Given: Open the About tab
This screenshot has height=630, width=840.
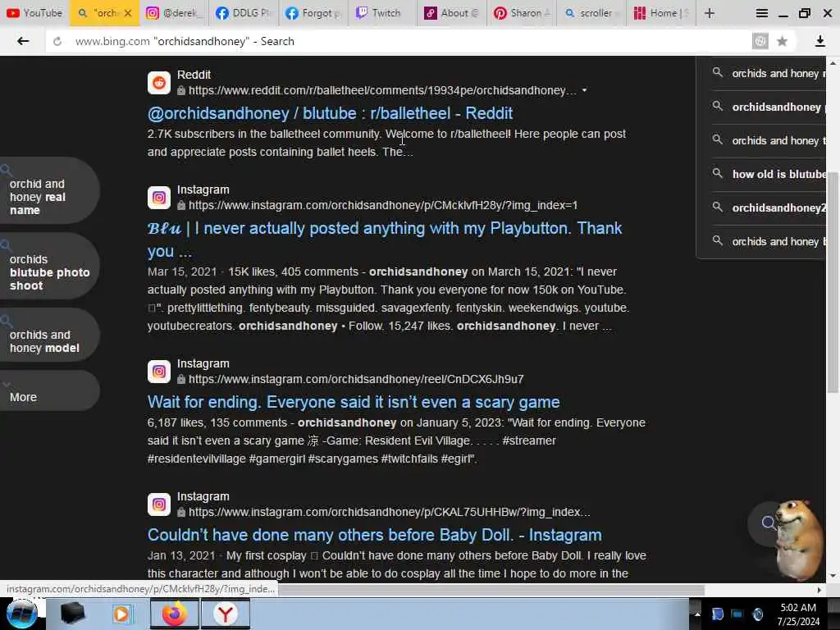Looking at the screenshot, I should 452,13.
